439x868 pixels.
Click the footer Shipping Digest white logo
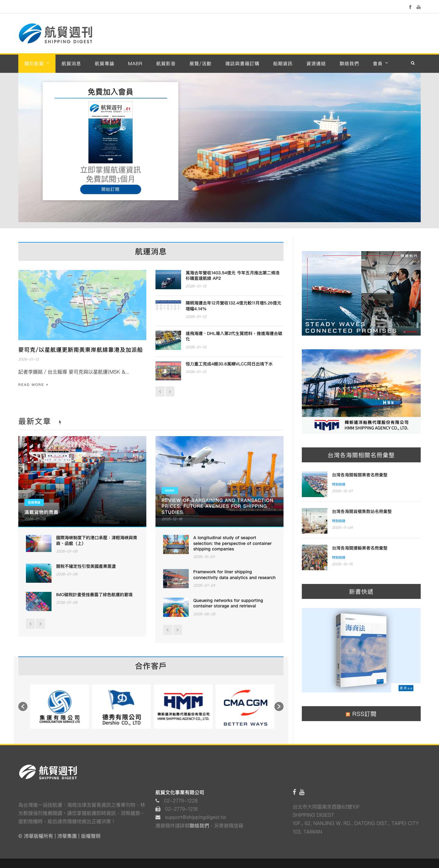(x=48, y=772)
